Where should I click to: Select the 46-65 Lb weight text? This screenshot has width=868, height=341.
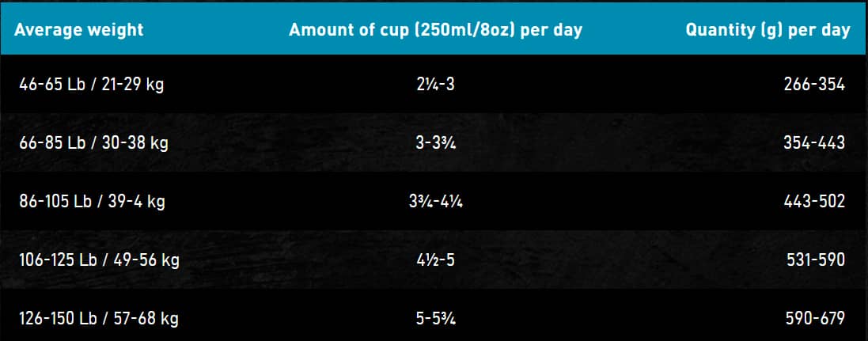coord(52,84)
